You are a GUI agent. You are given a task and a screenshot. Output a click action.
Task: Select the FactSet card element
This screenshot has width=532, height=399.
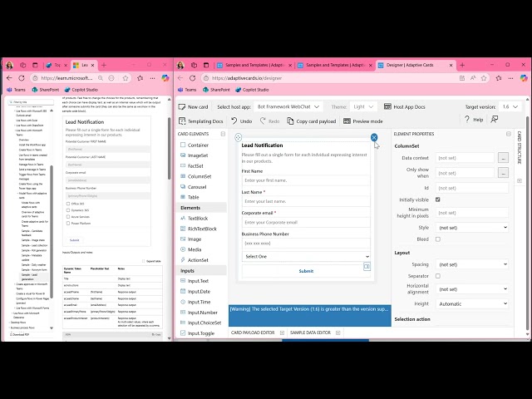click(192, 166)
